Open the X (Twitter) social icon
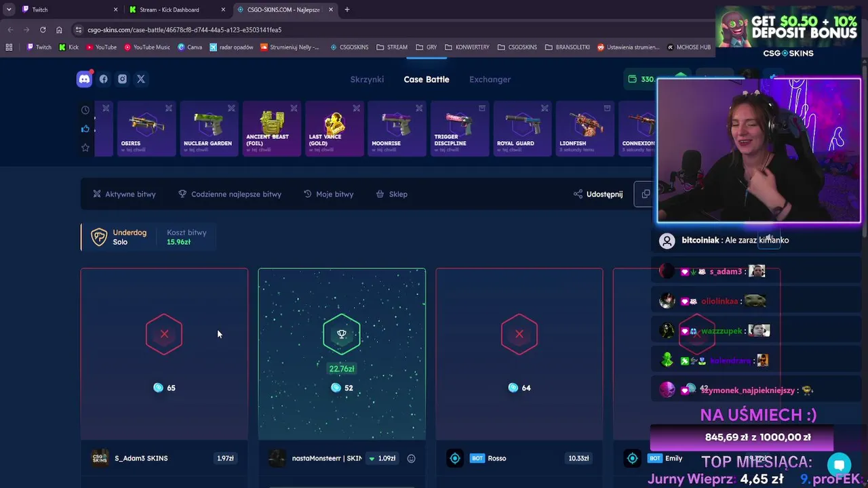 pyautogui.click(x=141, y=79)
